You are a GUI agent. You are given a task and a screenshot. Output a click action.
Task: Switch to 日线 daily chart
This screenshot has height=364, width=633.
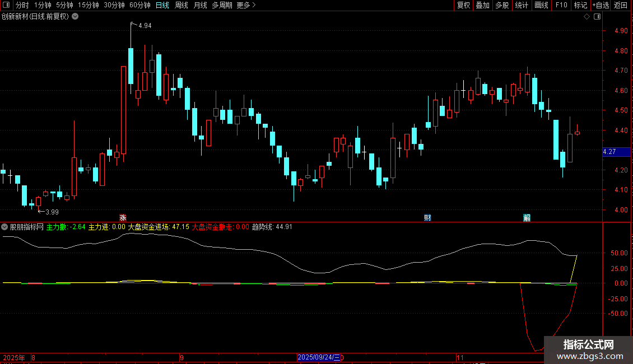[162, 5]
